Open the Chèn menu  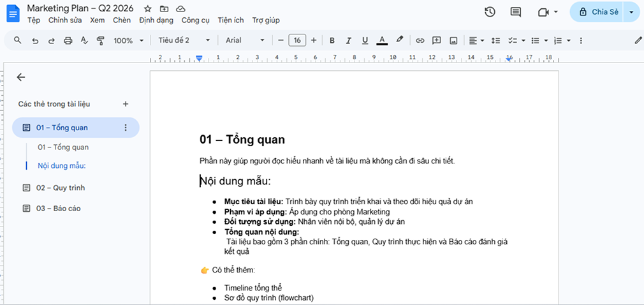point(122,20)
